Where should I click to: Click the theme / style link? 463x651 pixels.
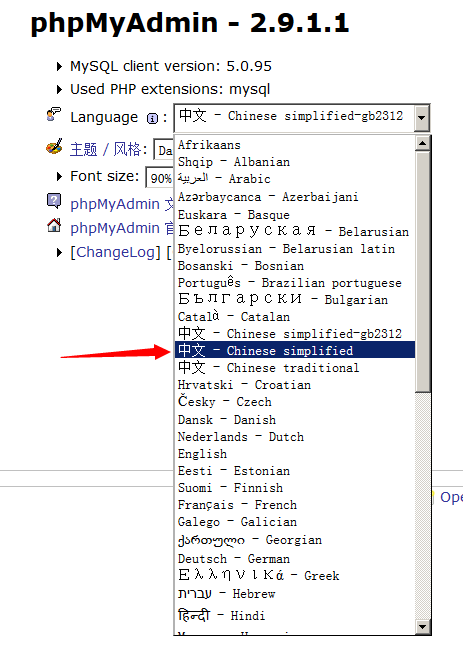click(108, 149)
